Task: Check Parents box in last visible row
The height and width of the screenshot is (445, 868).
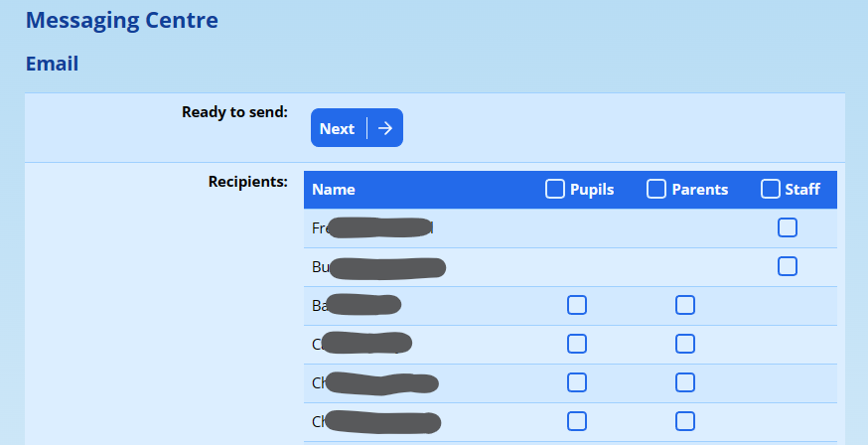Action: [685, 421]
